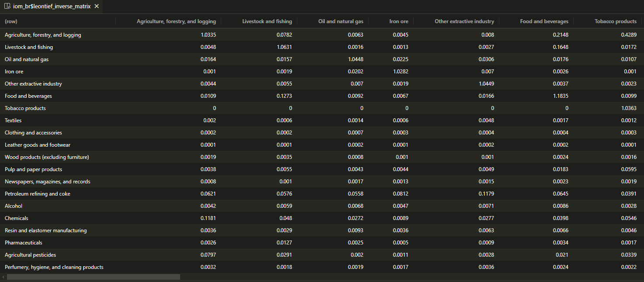Select the iom_br$leontief_inverse_matrix tab
This screenshot has width=644, height=282.
[x=52, y=7]
